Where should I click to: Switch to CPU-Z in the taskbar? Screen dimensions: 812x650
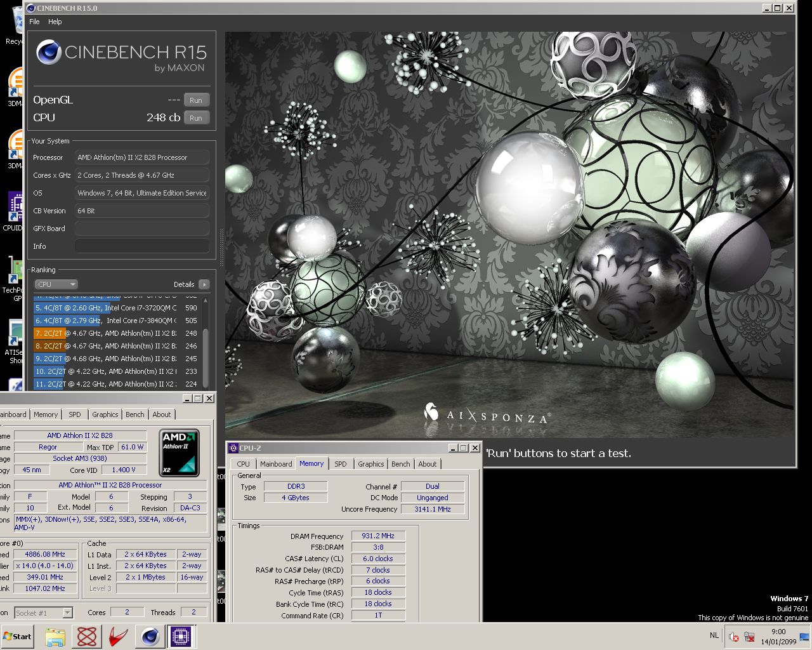[180, 637]
